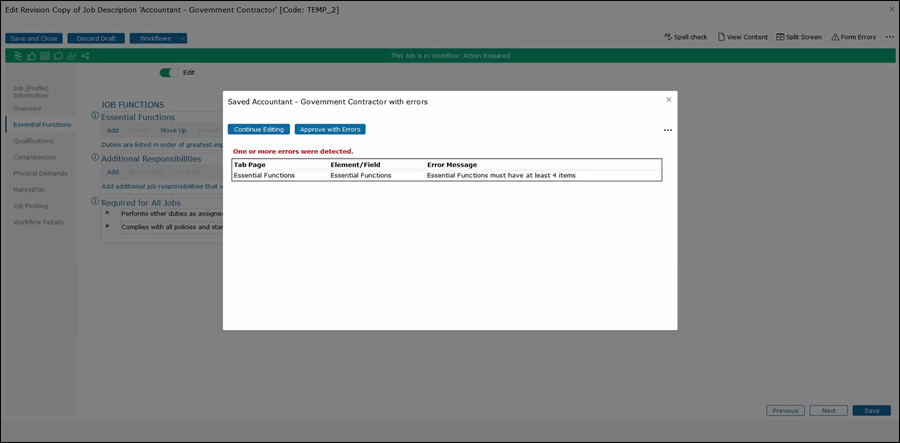Image resolution: width=900 pixels, height=443 pixels.
Task: Run Spell check from top toolbar
Action: 685,37
